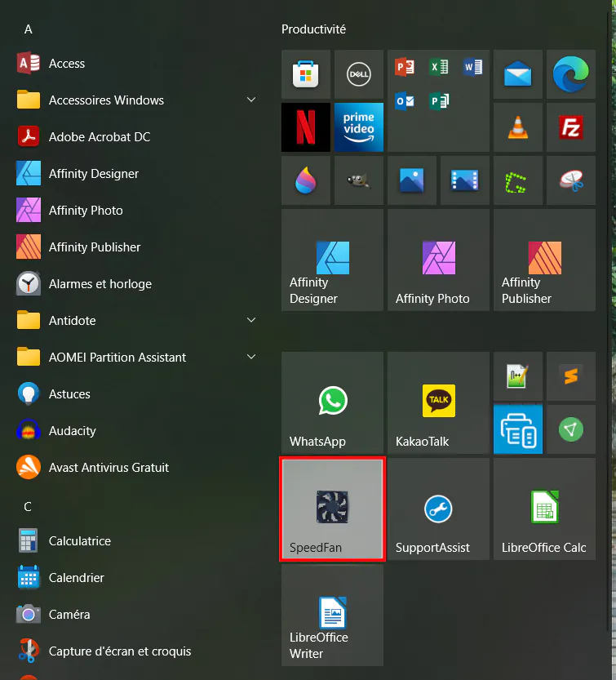Open PowerPoint from the Office tile group
616x680 pixels.
[x=405, y=67]
